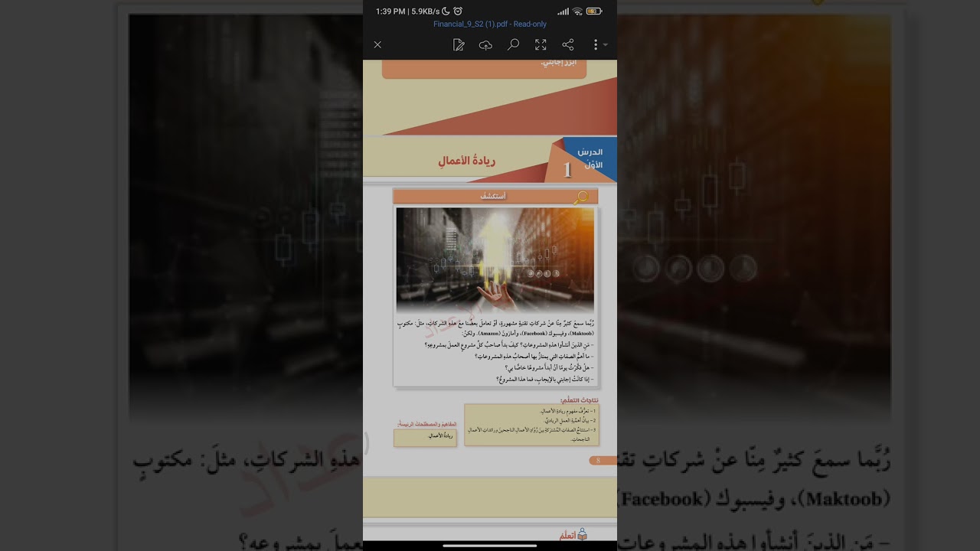The width and height of the screenshot is (980, 551).
Task: Share the PDF file
Action: tap(568, 45)
